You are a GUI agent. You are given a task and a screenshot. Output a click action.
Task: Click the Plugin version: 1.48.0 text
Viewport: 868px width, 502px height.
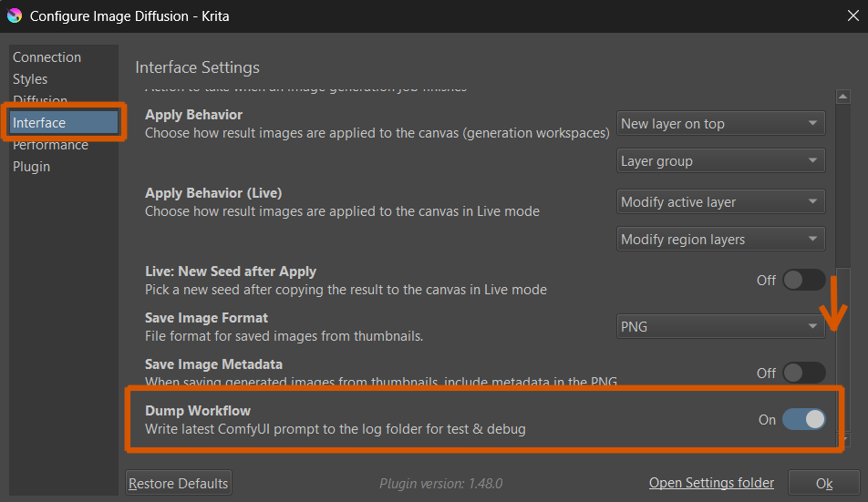tap(440, 483)
